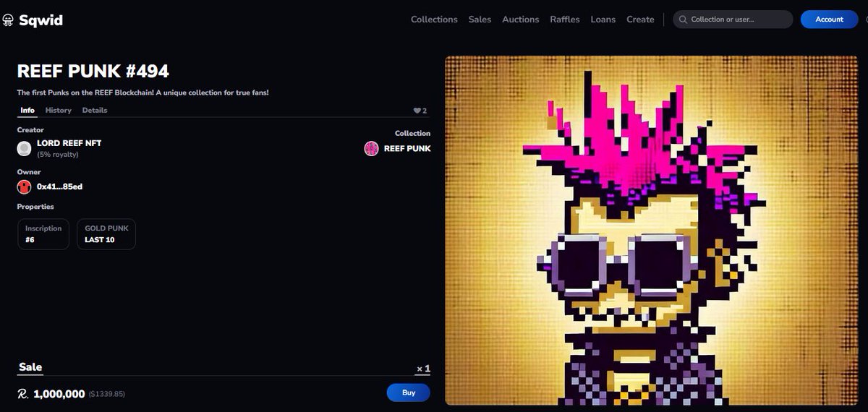Open the Raffles page
This screenshot has height=412, width=868.
(x=565, y=20)
